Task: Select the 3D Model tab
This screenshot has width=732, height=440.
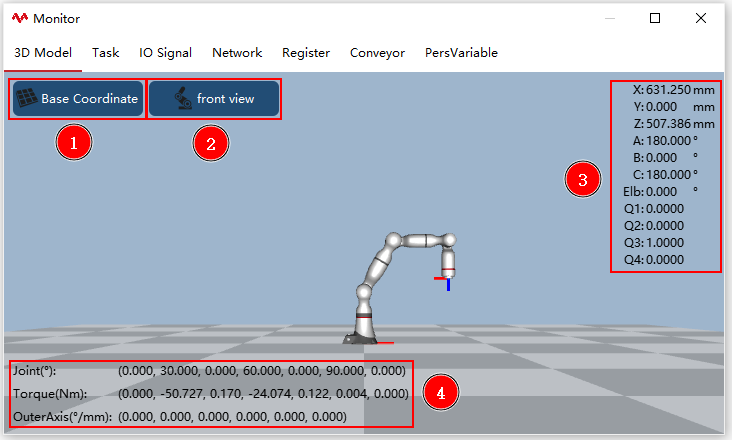Action: point(43,53)
